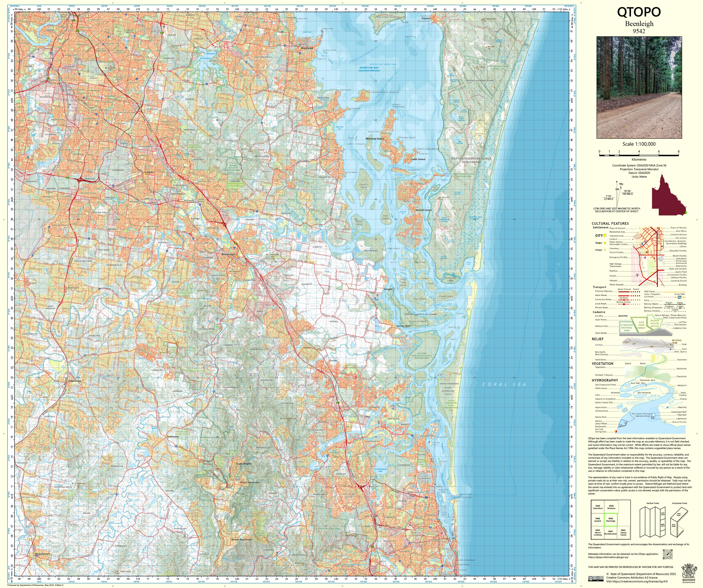Click the red cross ambulance legend symbol
The height and width of the screenshot is (588, 703).
pos(654,259)
